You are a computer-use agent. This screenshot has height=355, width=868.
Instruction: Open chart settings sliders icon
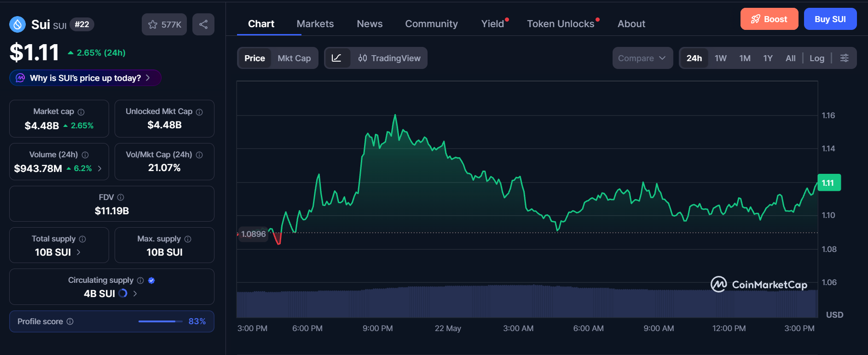tap(845, 58)
